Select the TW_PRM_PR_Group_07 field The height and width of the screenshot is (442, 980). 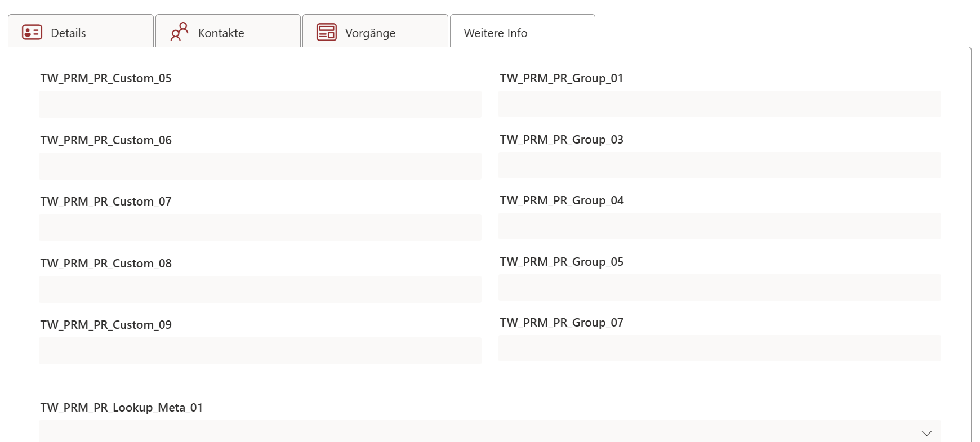coord(719,349)
